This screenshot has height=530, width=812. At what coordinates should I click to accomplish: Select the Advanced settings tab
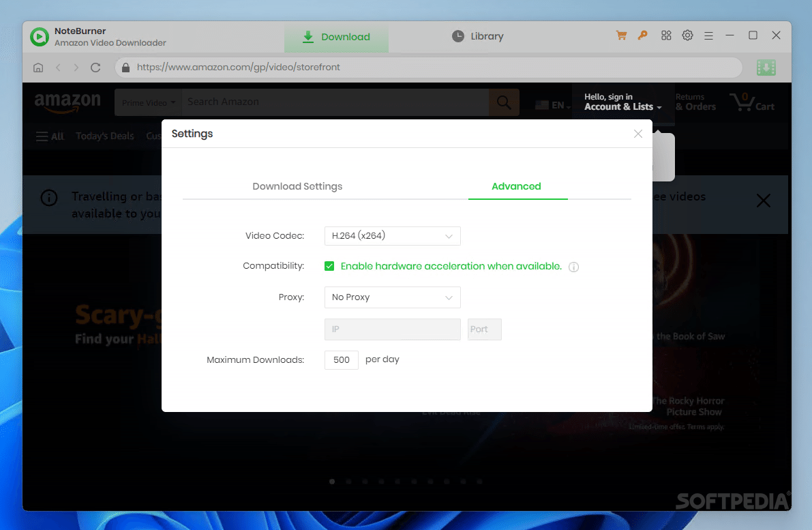(516, 186)
